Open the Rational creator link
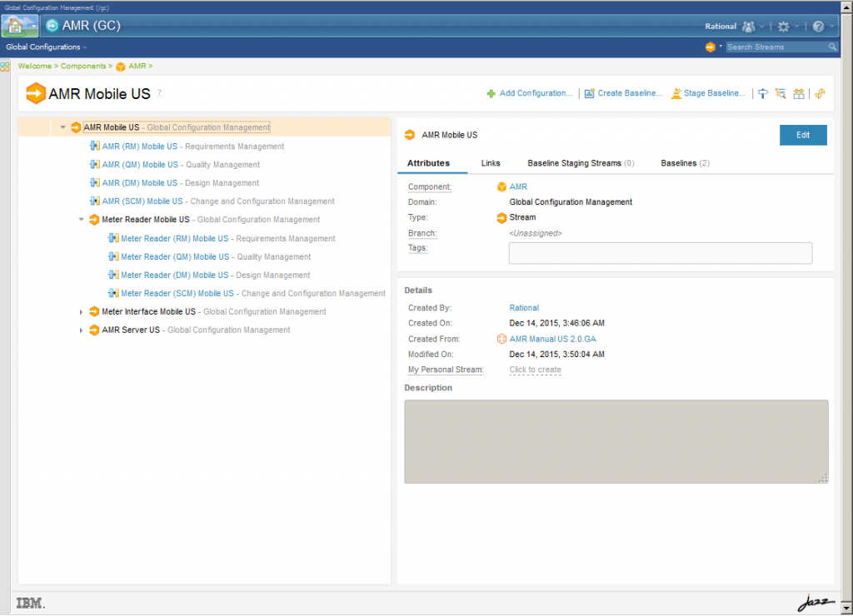853x616 pixels. (x=524, y=308)
